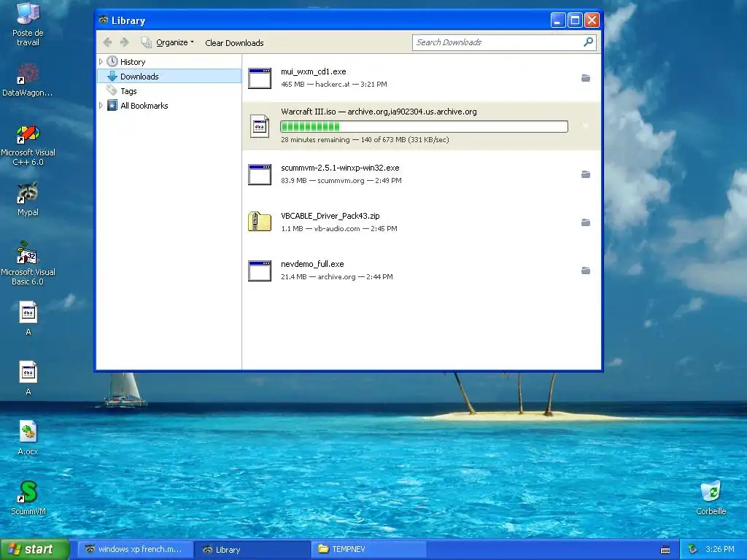747x560 pixels.
Task: Click the Warcraft III.iso download progress bar
Action: [424, 126]
